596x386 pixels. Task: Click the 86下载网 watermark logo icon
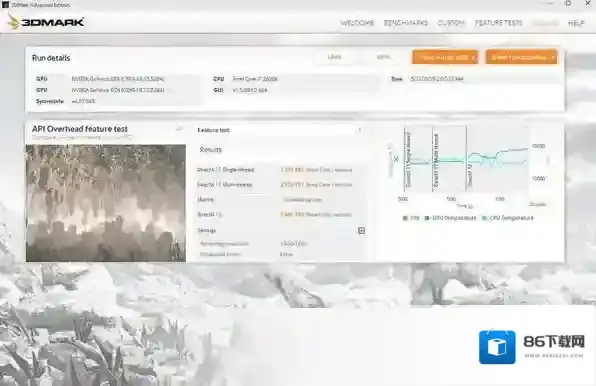[497, 347]
